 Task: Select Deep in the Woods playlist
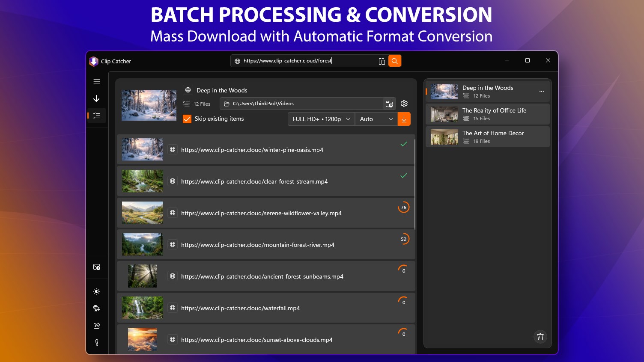click(488, 92)
